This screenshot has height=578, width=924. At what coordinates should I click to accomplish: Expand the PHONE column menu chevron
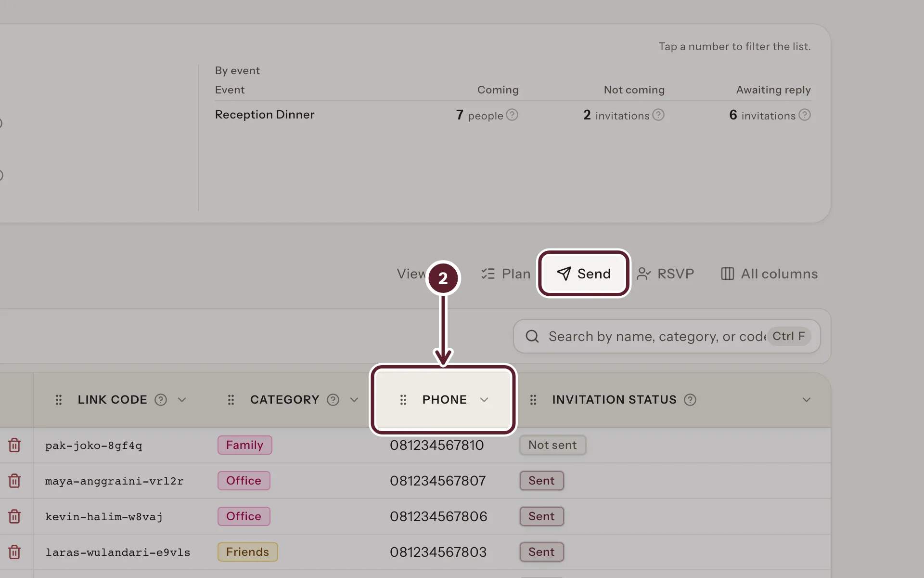484,400
